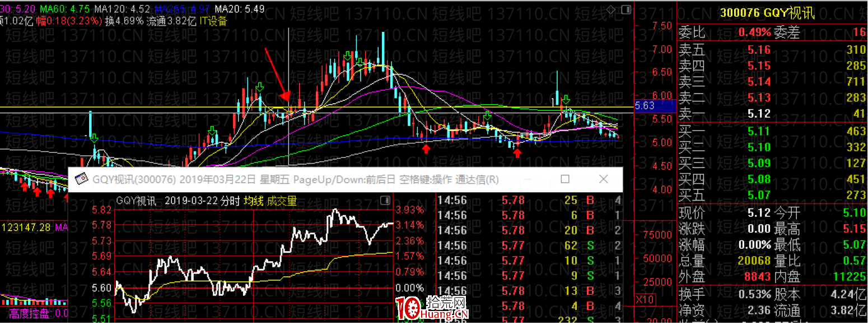Image resolution: width=868 pixels, height=325 pixels.
Task: Click the 300076 GQY视讯 stock title
Action: coord(767,14)
